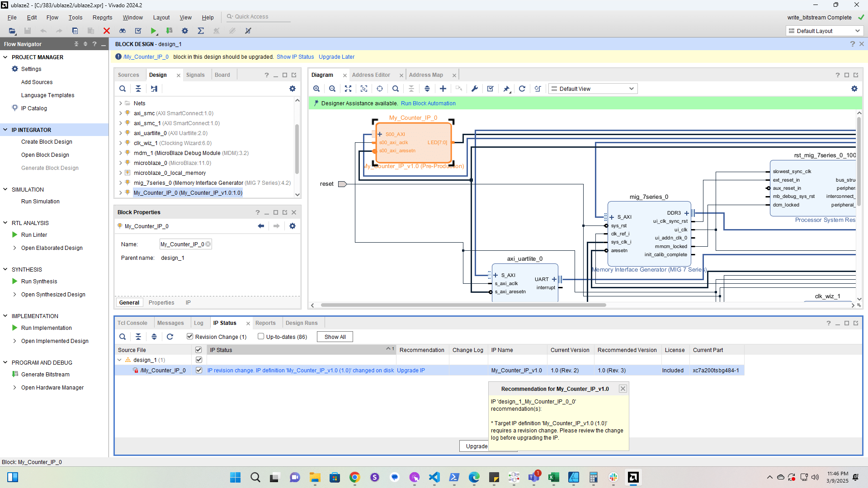
Task: Open the Reports menu
Action: point(102,17)
